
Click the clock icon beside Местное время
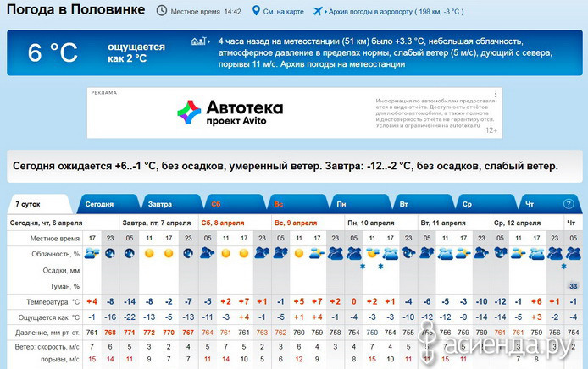pos(162,10)
